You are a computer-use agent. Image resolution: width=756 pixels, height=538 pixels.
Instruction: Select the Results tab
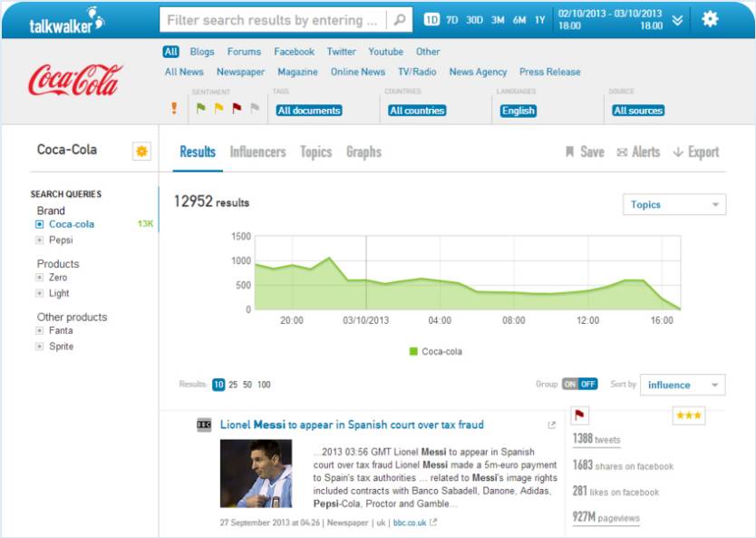point(198,152)
